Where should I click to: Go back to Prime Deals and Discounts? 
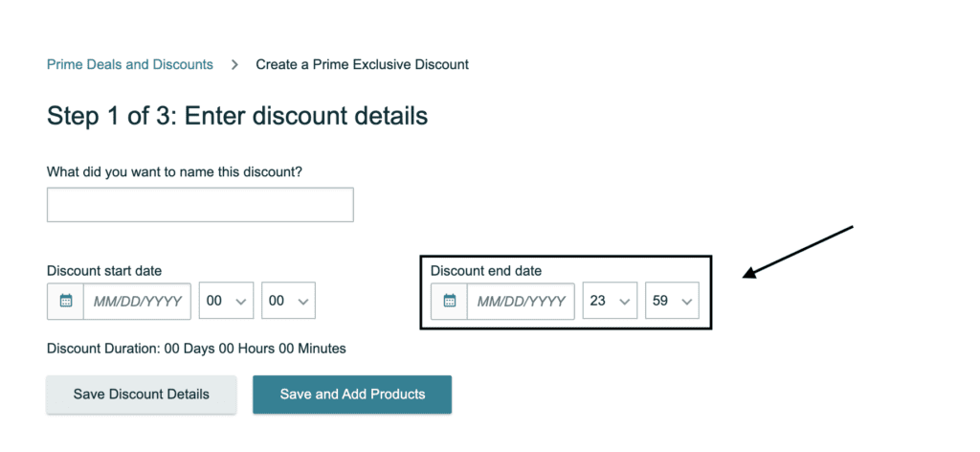130,64
